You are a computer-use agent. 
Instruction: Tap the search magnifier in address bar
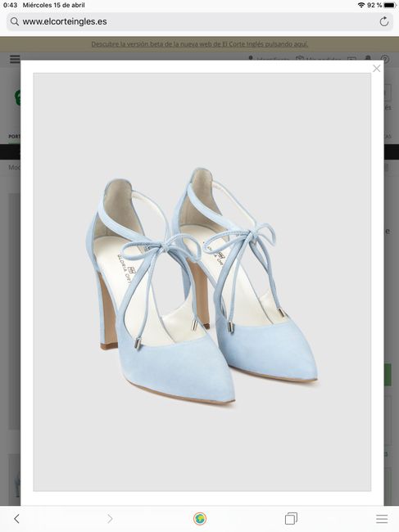(x=14, y=22)
